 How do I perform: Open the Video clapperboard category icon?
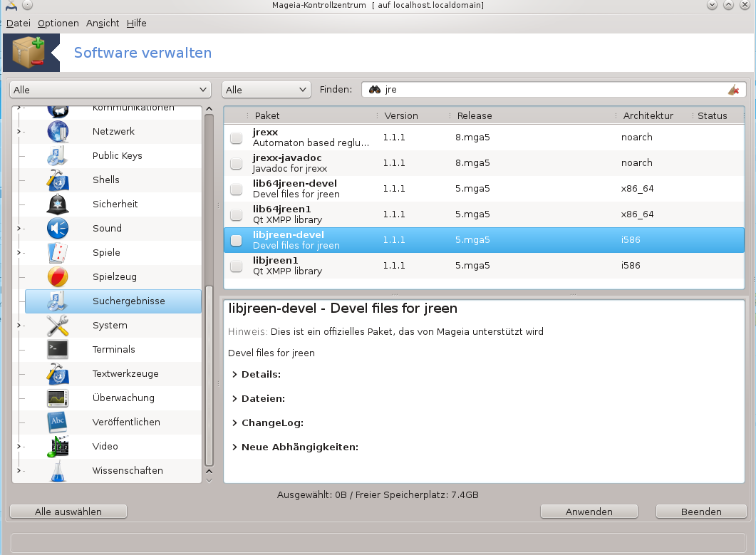point(58,447)
